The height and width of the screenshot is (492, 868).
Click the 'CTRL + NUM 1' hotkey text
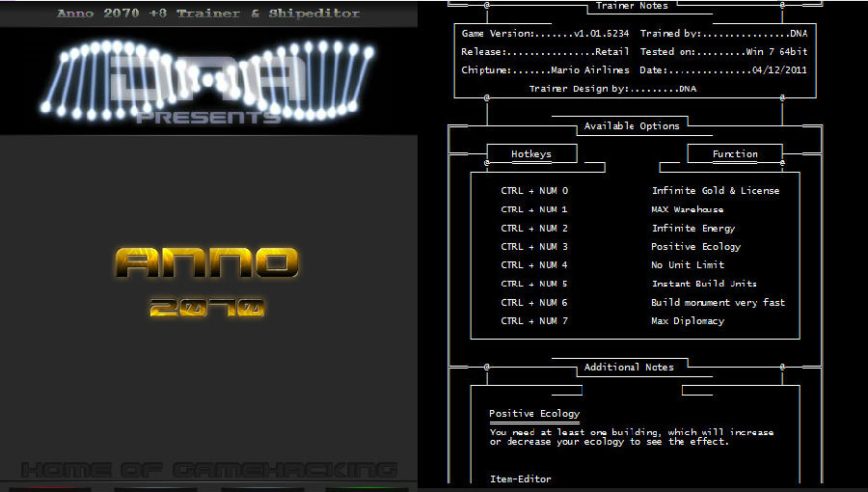(534, 209)
